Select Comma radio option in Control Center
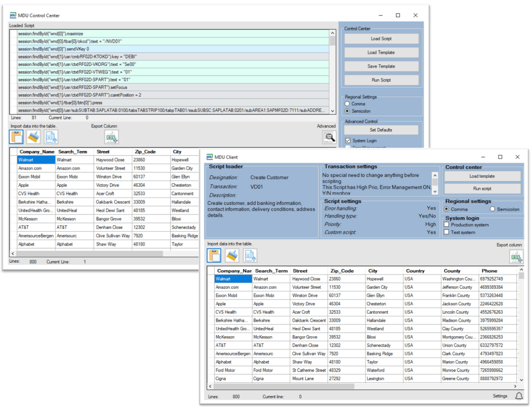 (347, 104)
